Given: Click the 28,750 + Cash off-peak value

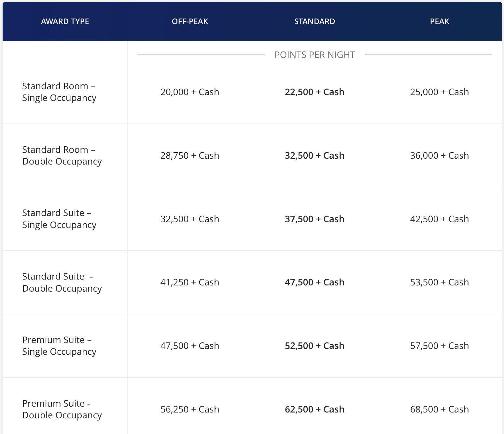Looking at the screenshot, I should coord(190,155).
